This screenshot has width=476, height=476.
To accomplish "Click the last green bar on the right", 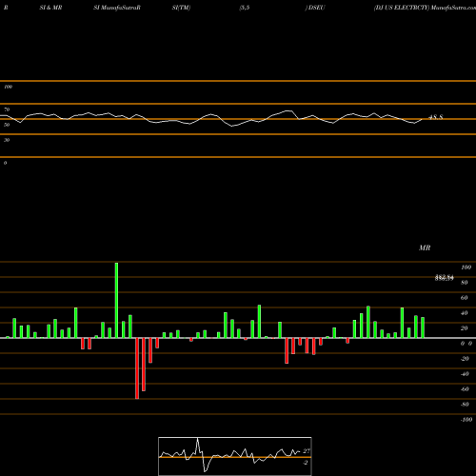I will 423,327.
